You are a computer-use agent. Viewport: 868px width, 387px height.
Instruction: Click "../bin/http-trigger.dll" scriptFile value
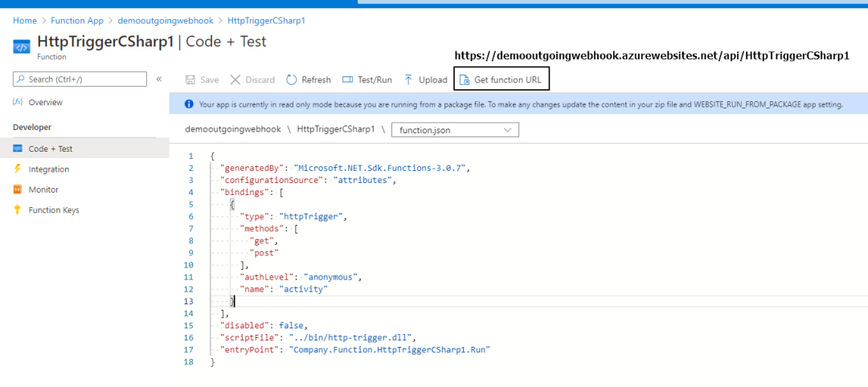(351, 337)
